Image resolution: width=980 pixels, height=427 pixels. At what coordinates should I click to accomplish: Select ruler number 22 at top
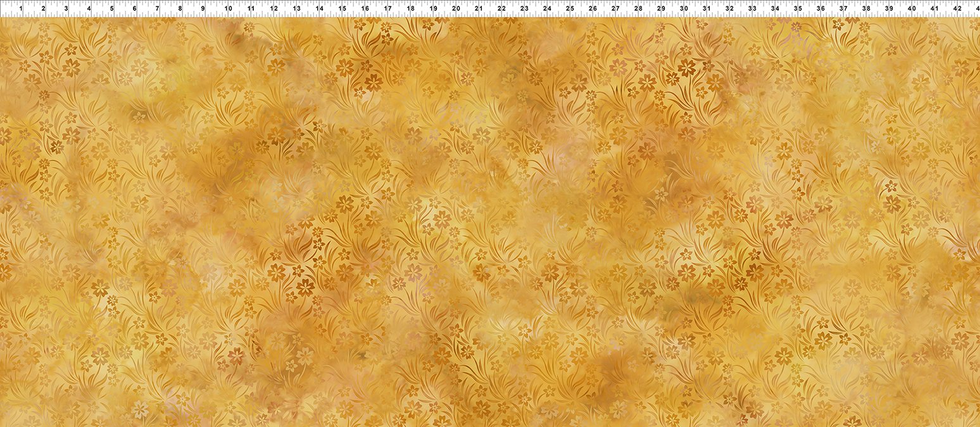pyautogui.click(x=501, y=9)
